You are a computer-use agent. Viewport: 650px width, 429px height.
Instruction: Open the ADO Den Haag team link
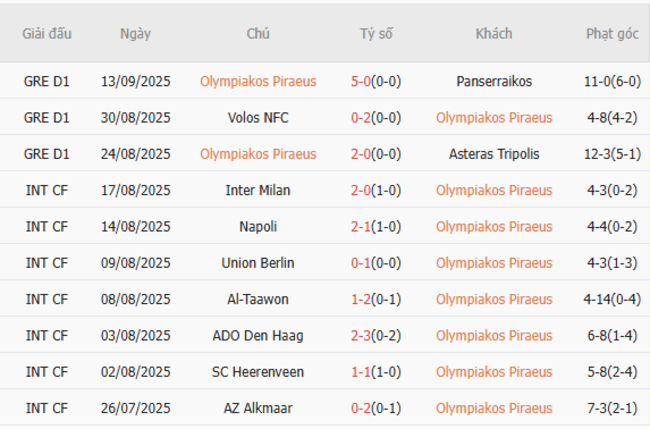[258, 336]
